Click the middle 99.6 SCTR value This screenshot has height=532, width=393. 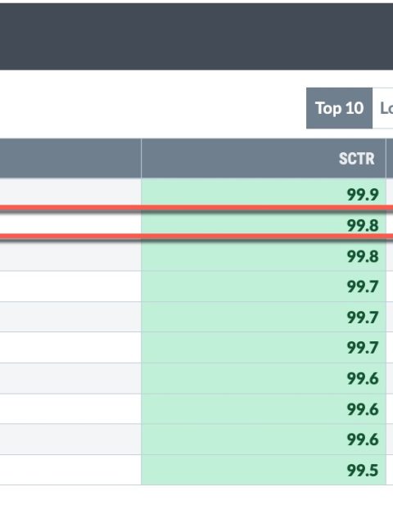coord(363,409)
